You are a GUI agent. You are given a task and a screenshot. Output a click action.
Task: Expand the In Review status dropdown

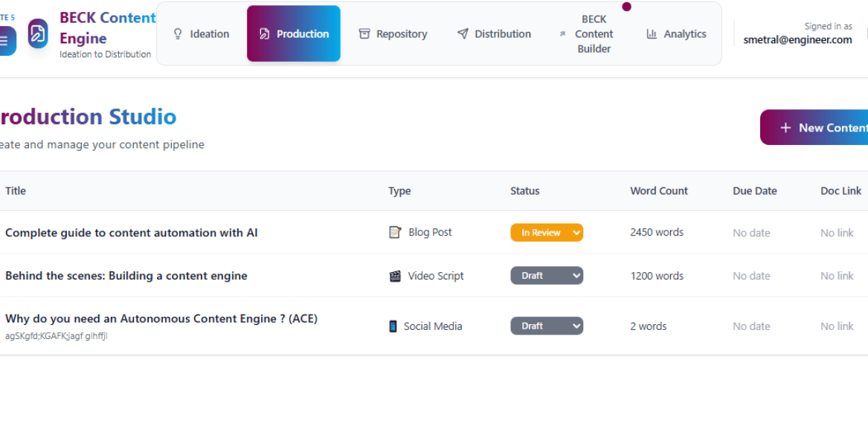[x=547, y=233]
